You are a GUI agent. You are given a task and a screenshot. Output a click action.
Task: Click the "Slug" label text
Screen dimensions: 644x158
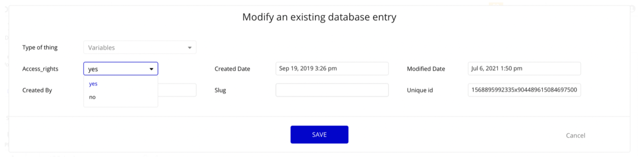pyautogui.click(x=220, y=90)
